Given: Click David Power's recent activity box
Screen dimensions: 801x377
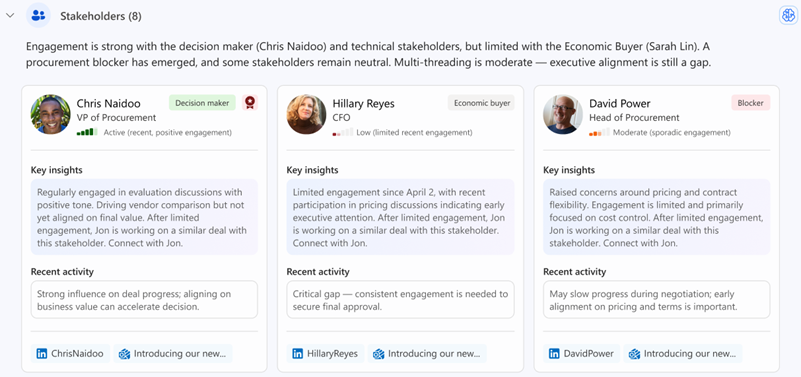Looking at the screenshot, I should [656, 300].
